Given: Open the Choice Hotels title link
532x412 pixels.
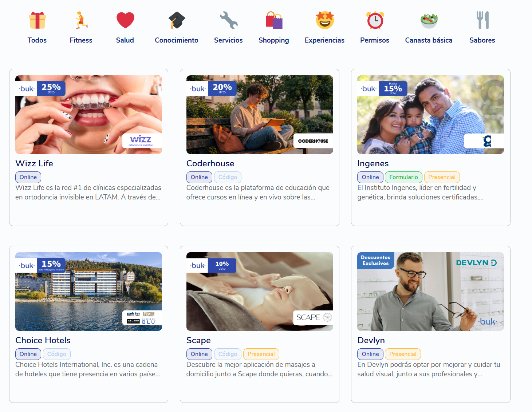Looking at the screenshot, I should pyautogui.click(x=43, y=340).
